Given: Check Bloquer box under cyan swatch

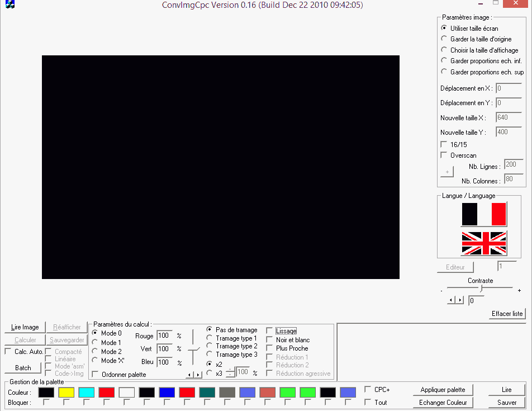Looking at the screenshot, I should click(86, 402).
